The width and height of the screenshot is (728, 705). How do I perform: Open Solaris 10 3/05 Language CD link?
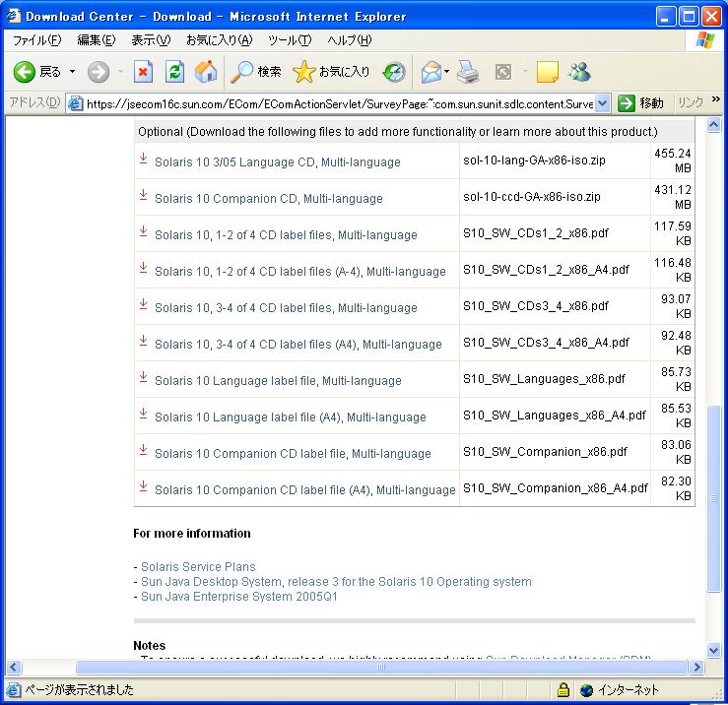(x=277, y=162)
